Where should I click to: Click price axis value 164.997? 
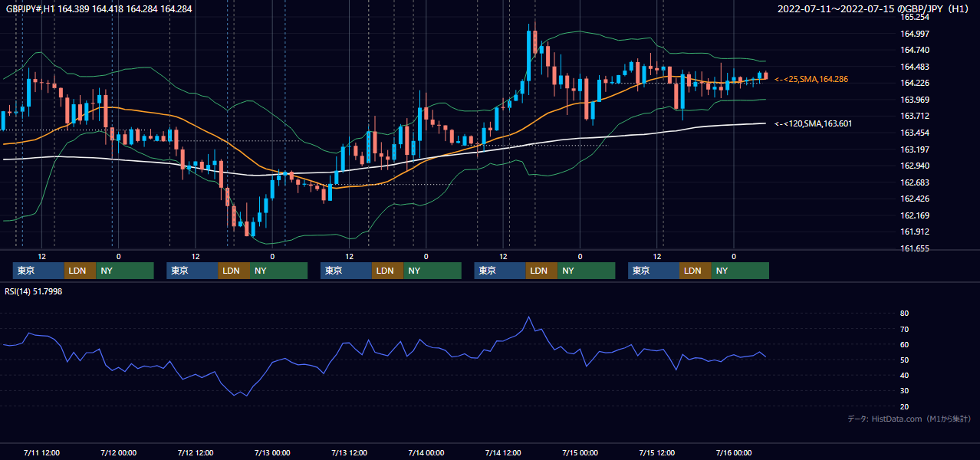point(915,34)
